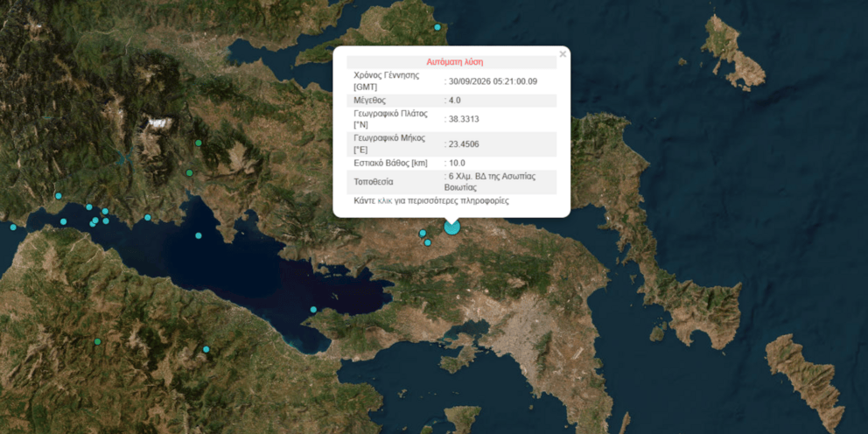868x434 pixels.
Task: Click the longitude value 23.4506
Action: pyautogui.click(x=464, y=143)
